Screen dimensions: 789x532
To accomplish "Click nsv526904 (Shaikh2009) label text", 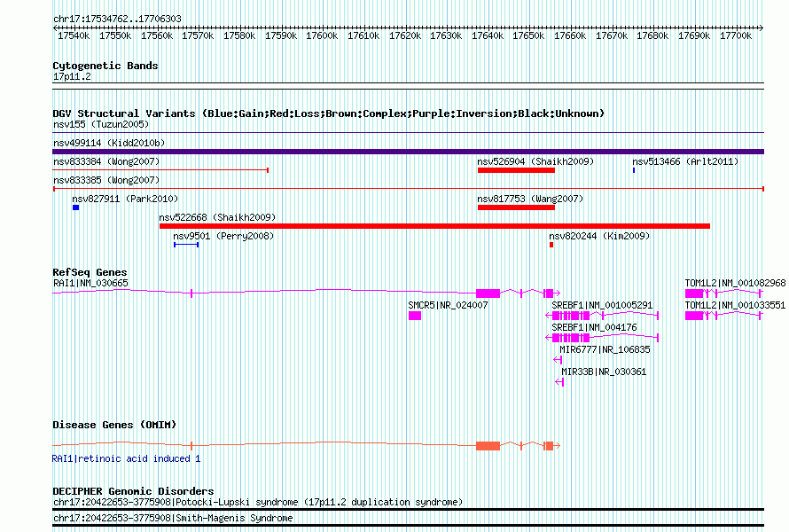I will point(535,161).
